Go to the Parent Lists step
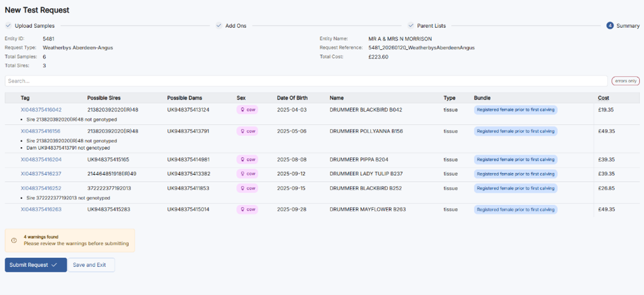Screen dimensions: 644x295 (431, 25)
